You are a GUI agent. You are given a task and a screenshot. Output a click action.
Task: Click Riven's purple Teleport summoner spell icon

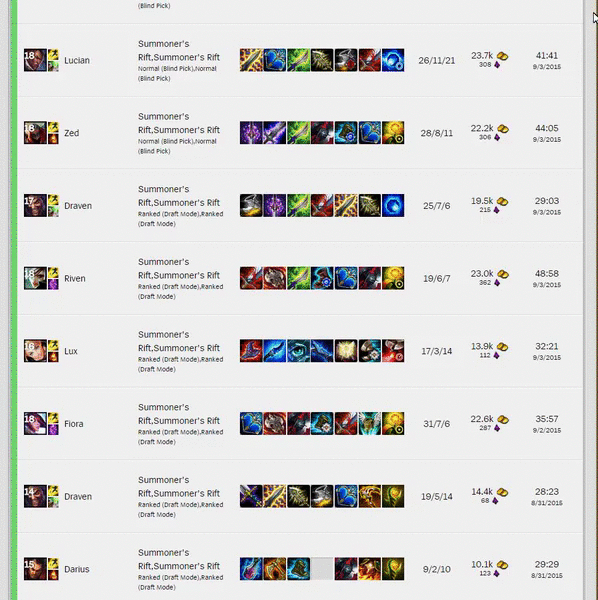click(x=53, y=284)
